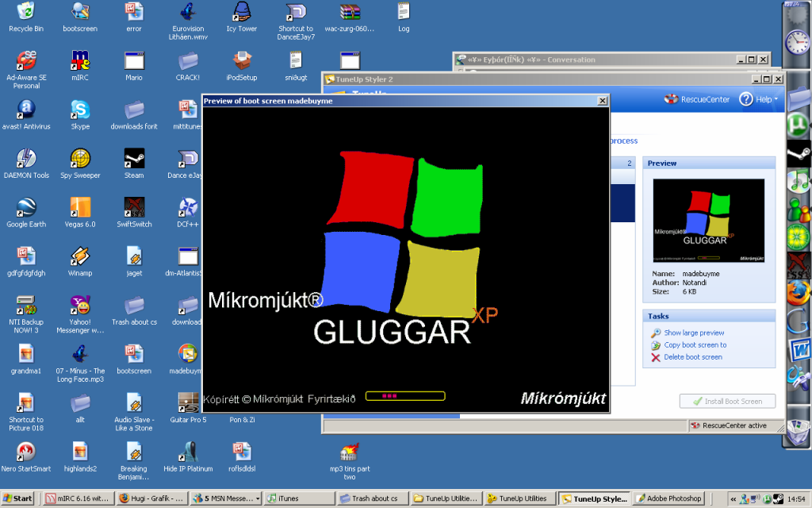Launch LimeWire from the side dock
The image size is (812, 508).
point(798,237)
